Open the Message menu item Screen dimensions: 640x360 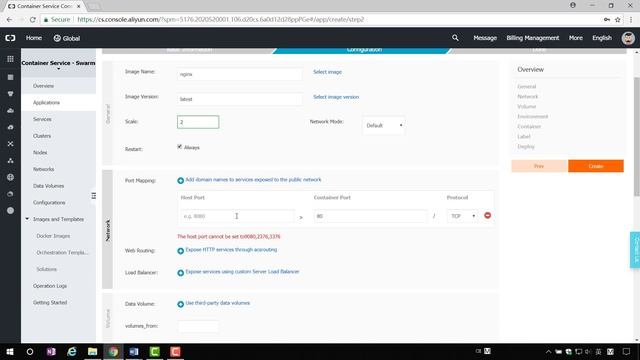click(485, 38)
